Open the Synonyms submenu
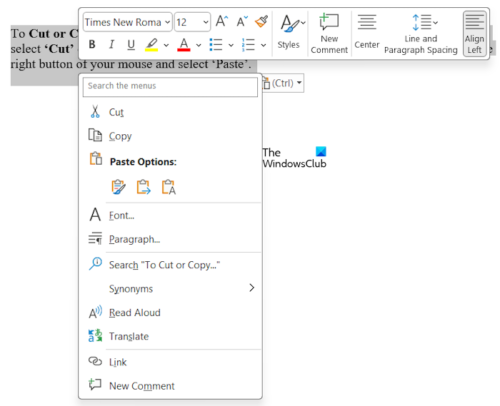The image size is (500, 406). [170, 288]
